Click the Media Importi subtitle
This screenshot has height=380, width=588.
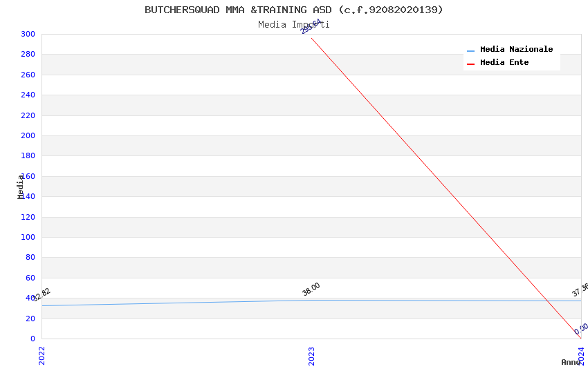pos(293,25)
